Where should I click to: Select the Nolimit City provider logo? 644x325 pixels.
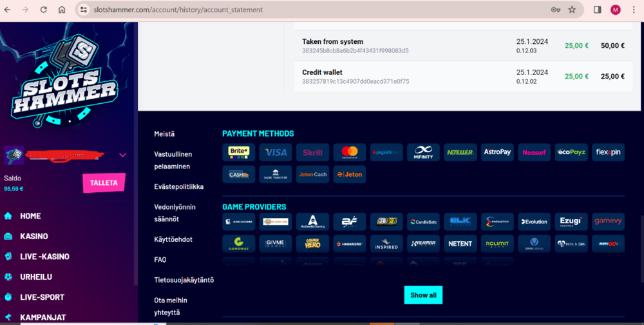[497, 244]
